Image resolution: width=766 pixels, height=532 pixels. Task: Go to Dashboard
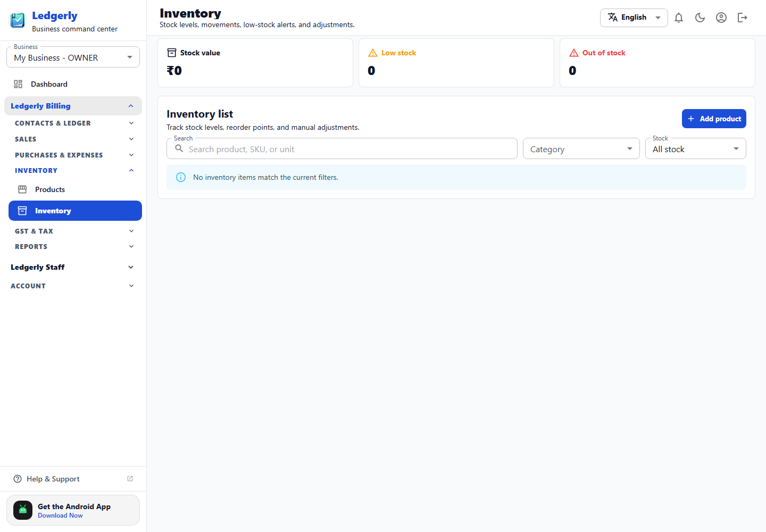click(73, 84)
